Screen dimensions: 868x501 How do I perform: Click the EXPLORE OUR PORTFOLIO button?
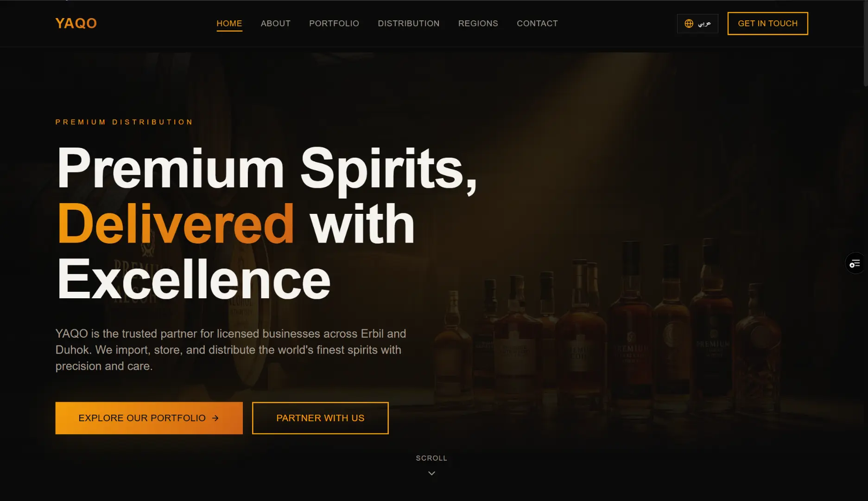(x=149, y=418)
